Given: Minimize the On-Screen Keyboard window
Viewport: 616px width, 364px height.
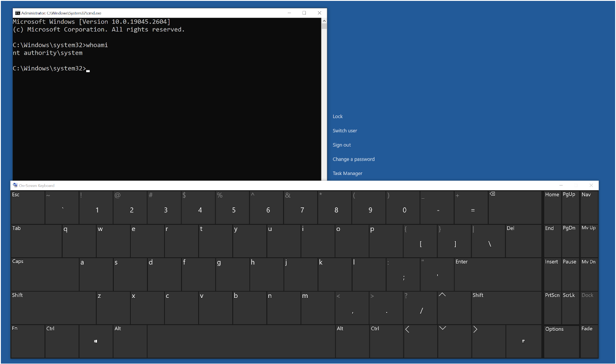Looking at the screenshot, I should click(561, 185).
